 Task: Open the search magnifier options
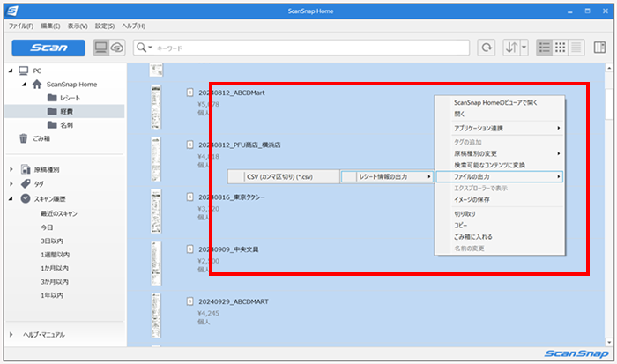pyautogui.click(x=145, y=48)
